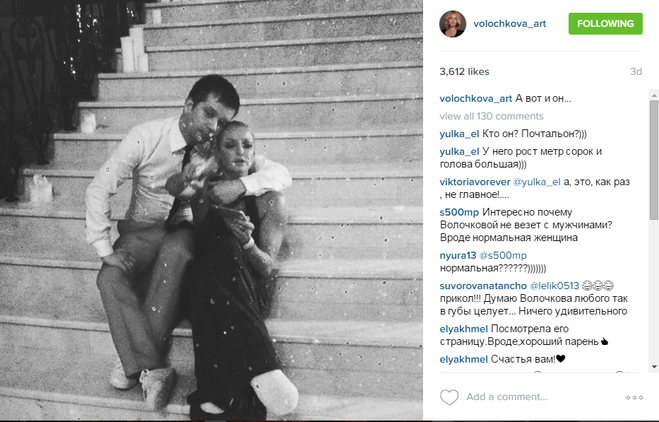Expand view all 130 comments
This screenshot has height=422, width=659.
(x=491, y=116)
